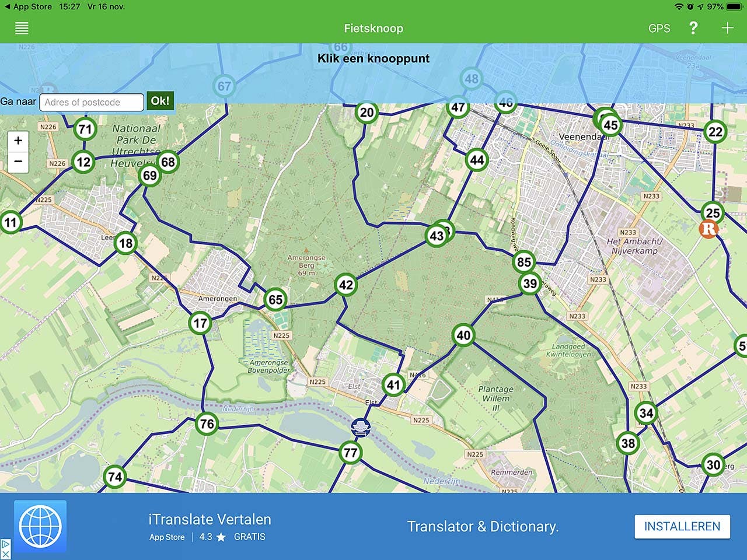747x560 pixels.
Task: Open the hamburger menu at top left
Action: pos(22,27)
